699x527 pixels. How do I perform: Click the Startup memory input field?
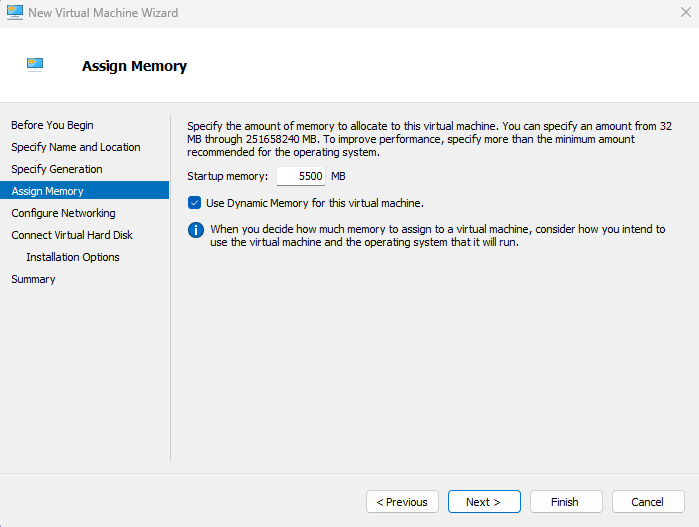tap(301, 176)
